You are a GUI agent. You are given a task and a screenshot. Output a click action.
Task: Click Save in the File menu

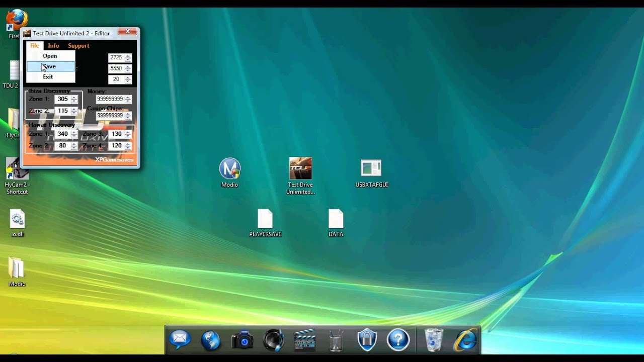point(50,66)
